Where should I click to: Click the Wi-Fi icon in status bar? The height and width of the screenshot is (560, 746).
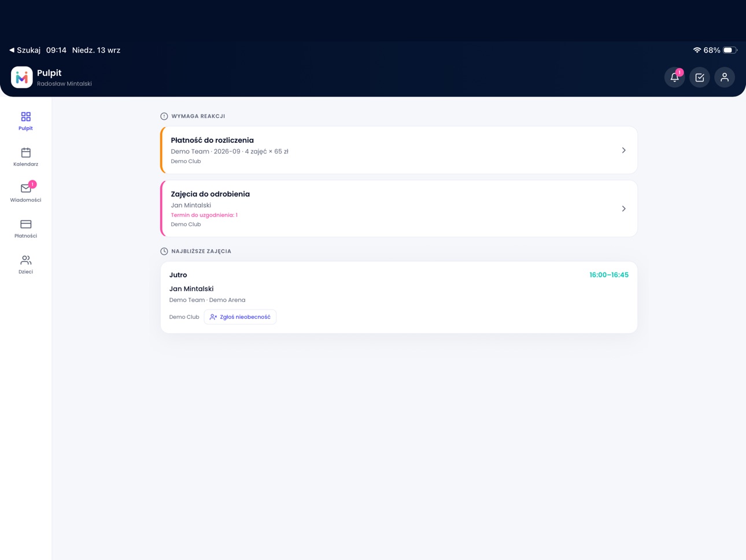(x=697, y=50)
